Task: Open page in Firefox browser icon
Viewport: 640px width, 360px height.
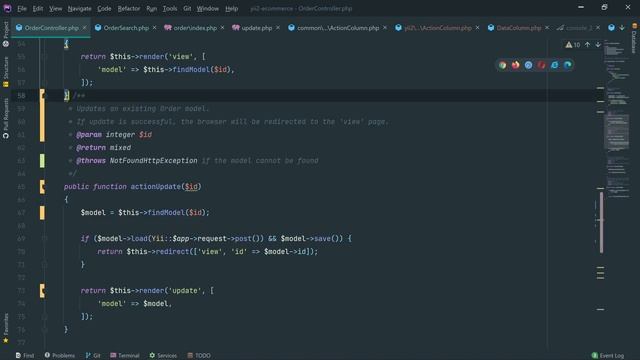Action: [x=516, y=65]
